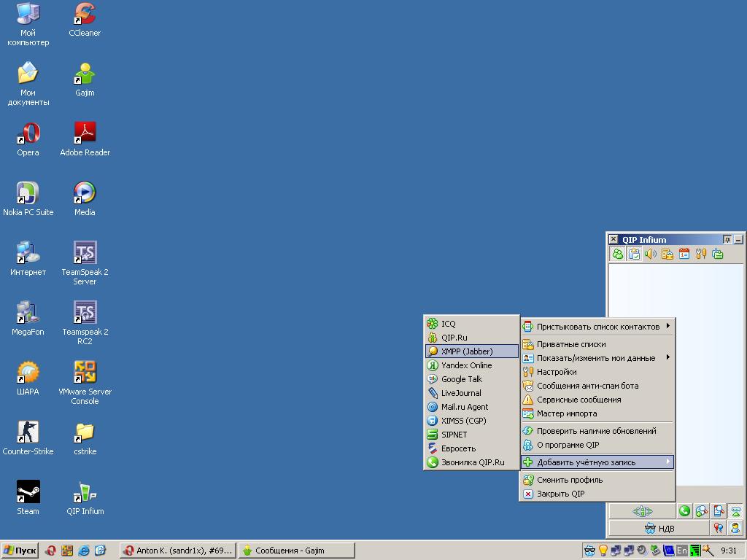
Task: Expand Добавить учётную запись submenu
Action: [x=597, y=462]
